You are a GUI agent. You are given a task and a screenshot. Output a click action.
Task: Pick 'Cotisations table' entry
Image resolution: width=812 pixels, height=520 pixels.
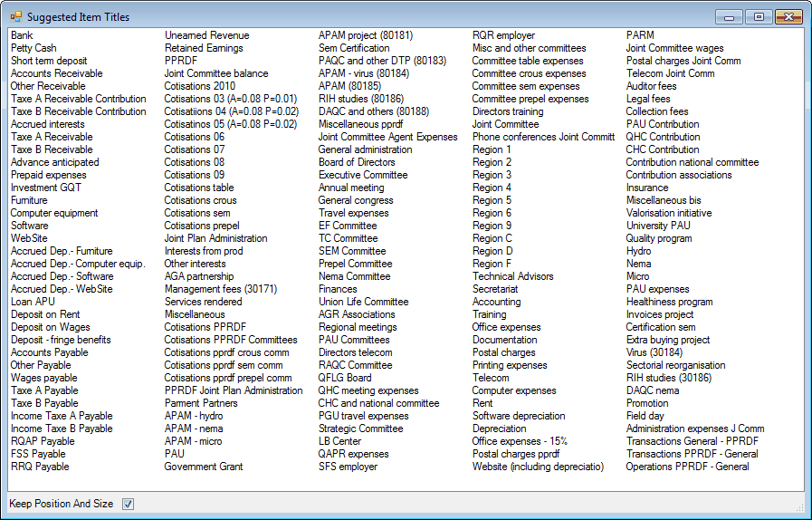(x=199, y=188)
